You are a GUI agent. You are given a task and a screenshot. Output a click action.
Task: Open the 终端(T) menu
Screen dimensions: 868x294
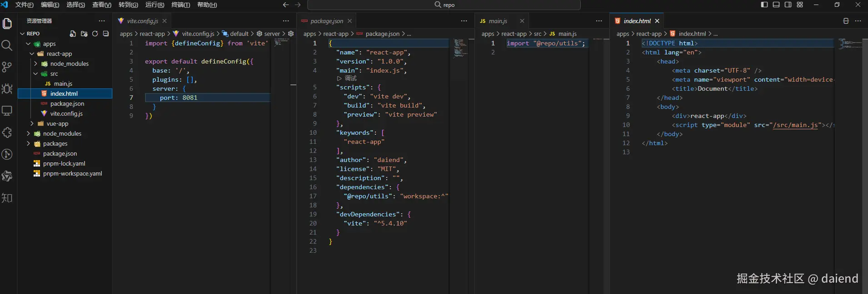point(180,5)
